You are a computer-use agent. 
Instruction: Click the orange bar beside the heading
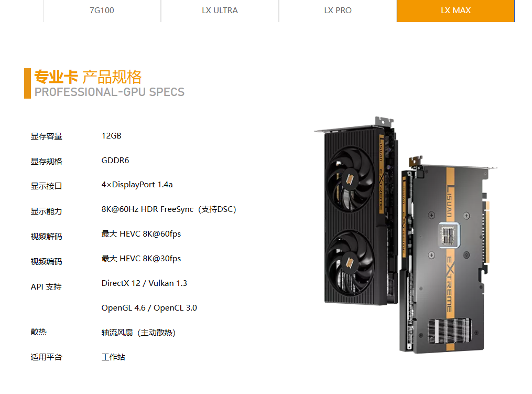[27, 83]
